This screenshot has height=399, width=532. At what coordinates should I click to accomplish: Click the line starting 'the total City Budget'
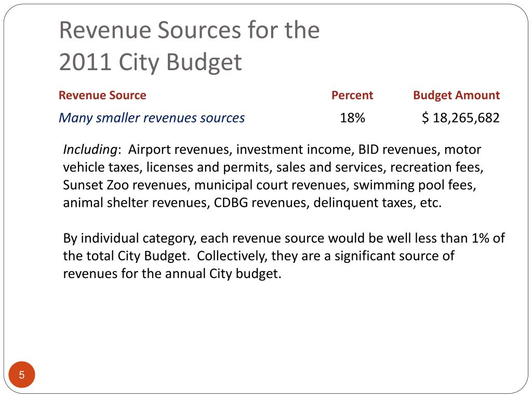coord(259,256)
